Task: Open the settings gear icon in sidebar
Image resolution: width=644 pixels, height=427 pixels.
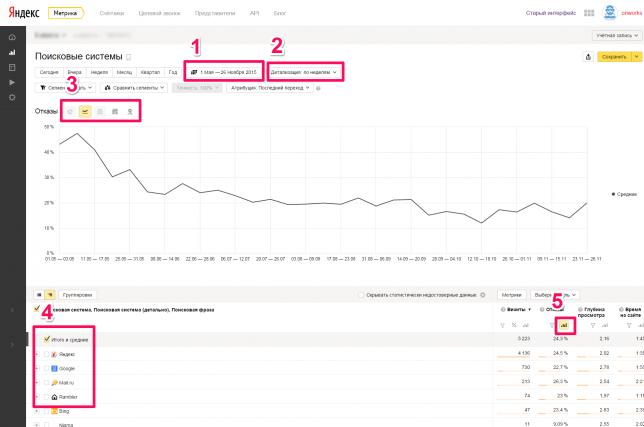Action: [x=12, y=97]
